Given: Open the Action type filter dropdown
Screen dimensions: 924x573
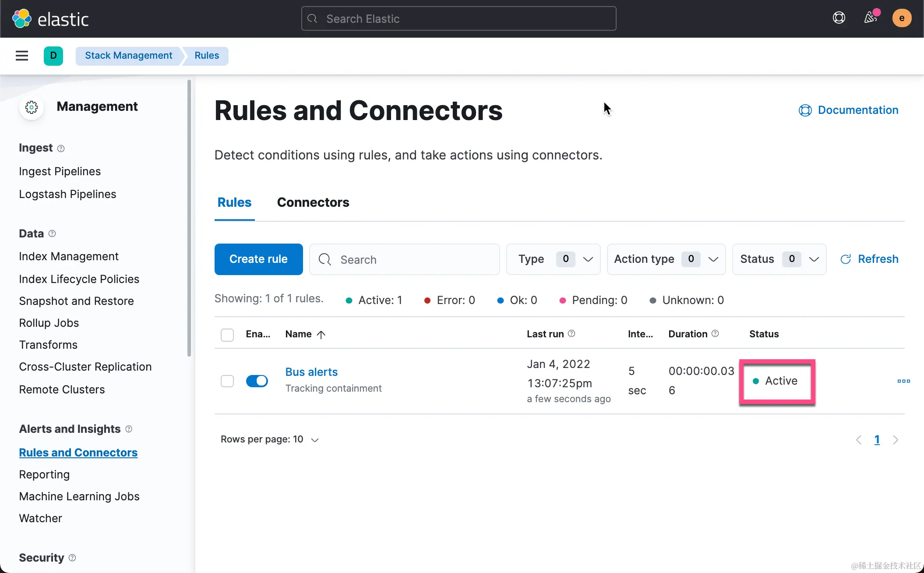Looking at the screenshot, I should [x=666, y=259].
